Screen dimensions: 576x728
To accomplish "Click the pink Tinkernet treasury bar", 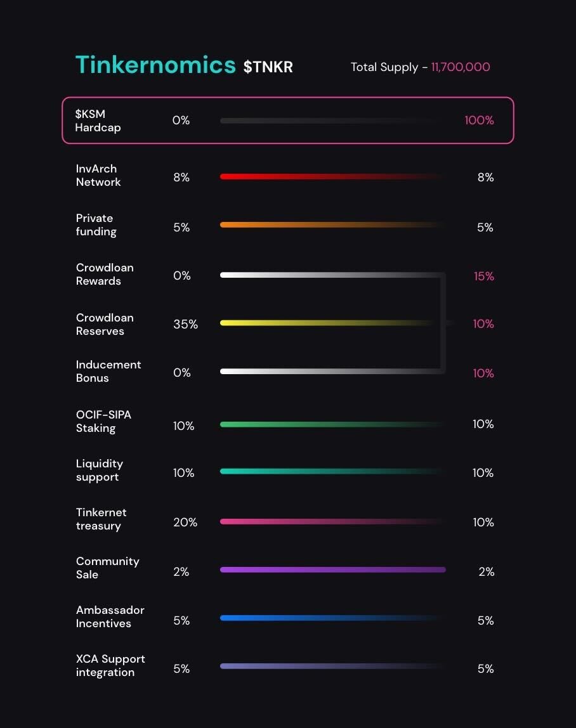I will click(x=332, y=521).
